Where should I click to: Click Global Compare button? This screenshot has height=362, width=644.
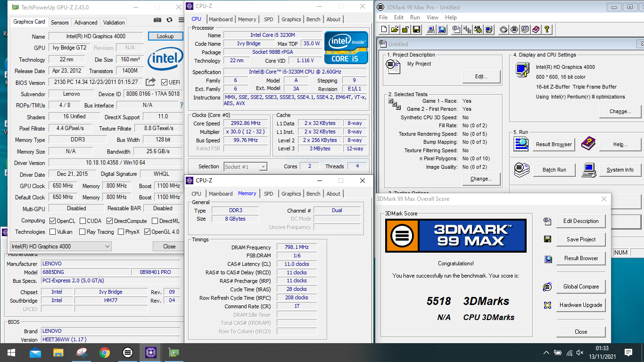coord(581,287)
